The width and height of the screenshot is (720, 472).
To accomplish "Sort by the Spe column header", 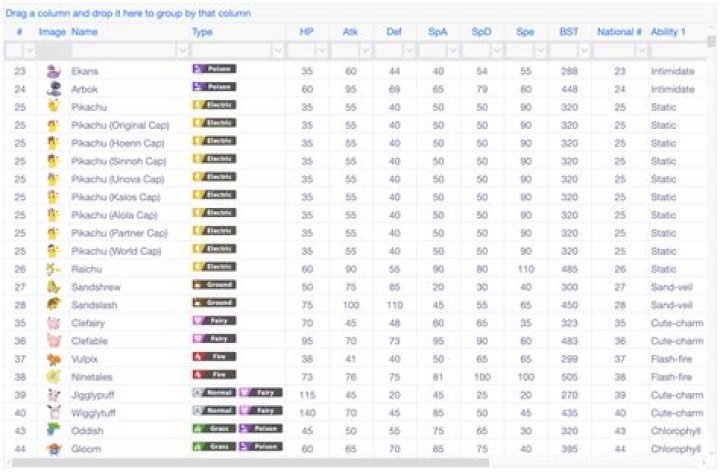I will (x=525, y=32).
